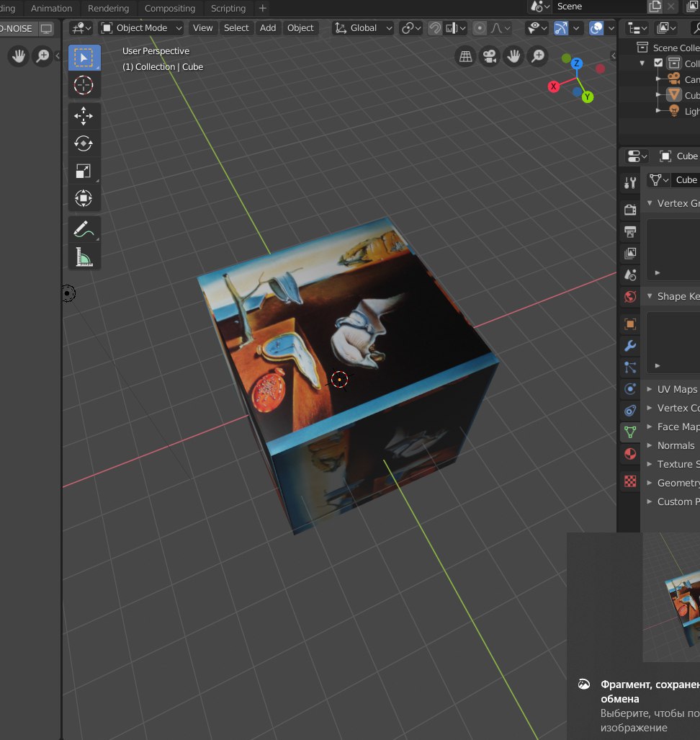
Task: Click the viewport pan hand icon near gizmo
Action: point(513,57)
